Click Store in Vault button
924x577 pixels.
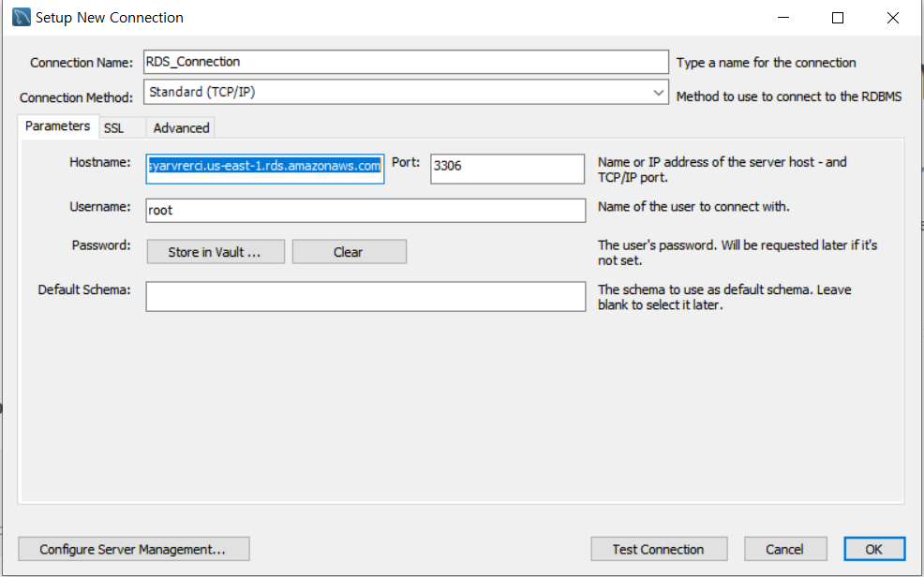[216, 252]
